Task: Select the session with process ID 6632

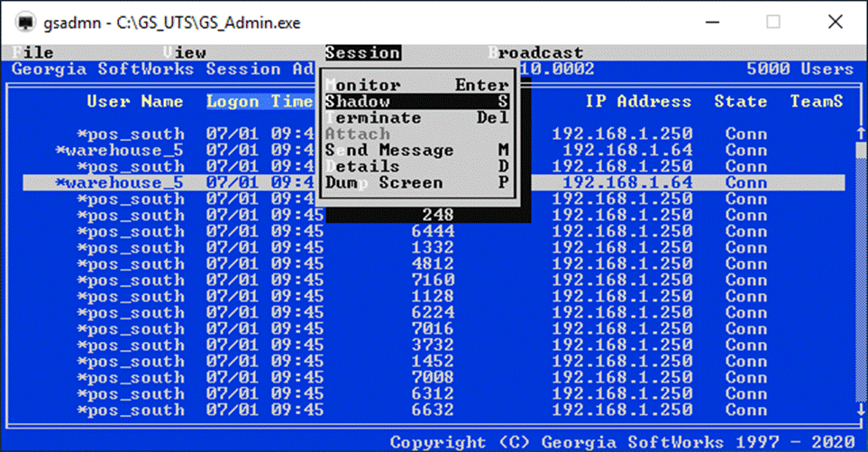Action: tap(434, 410)
